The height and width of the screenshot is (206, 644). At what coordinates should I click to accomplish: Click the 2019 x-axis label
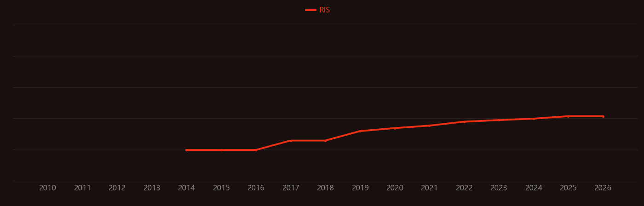[x=360, y=188]
